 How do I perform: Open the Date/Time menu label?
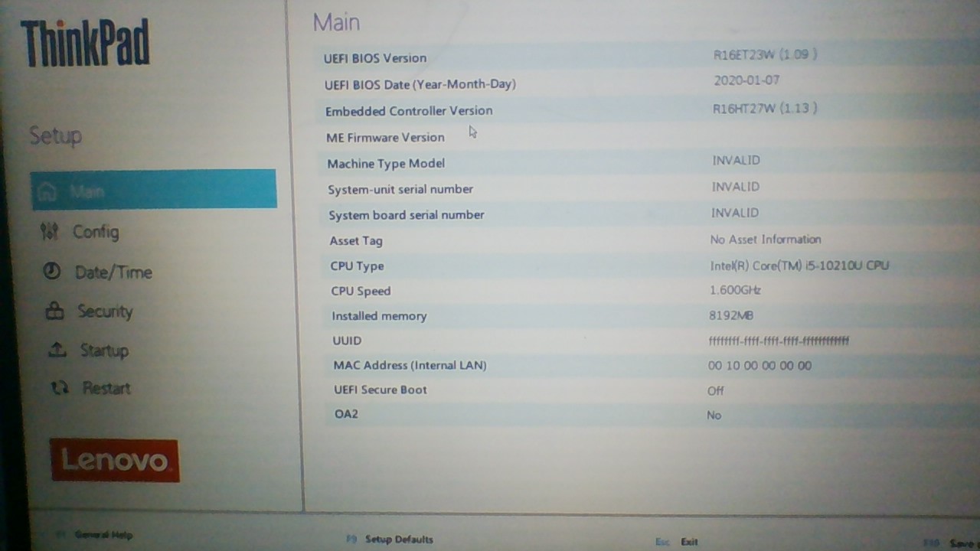point(113,272)
